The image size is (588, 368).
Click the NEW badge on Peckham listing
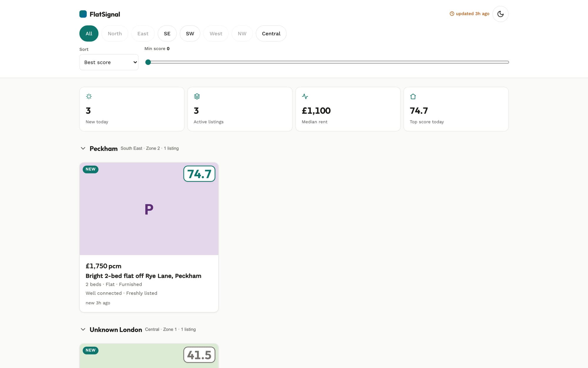91,169
